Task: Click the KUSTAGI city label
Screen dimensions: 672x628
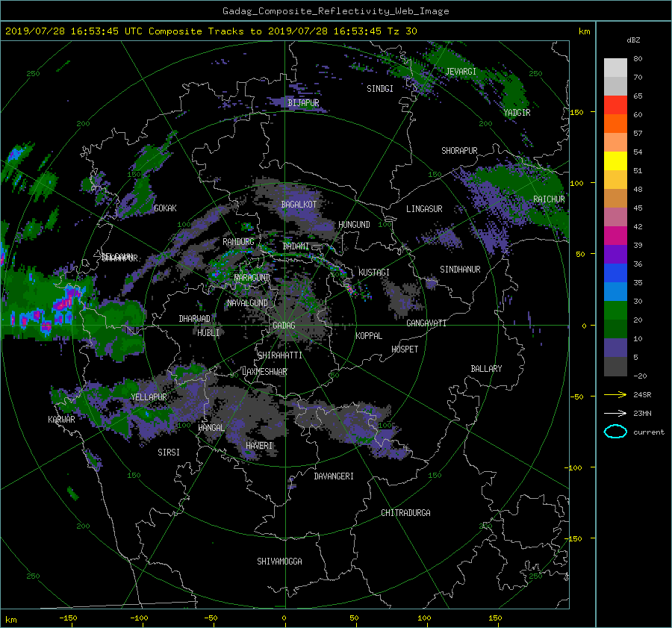Action: (374, 273)
